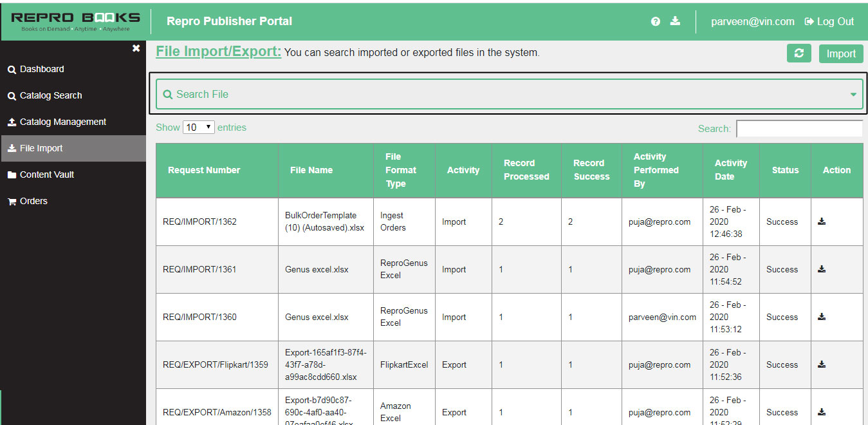The height and width of the screenshot is (425, 868).
Task: Download file for REQ/IMPORT/1360
Action: coord(822,316)
